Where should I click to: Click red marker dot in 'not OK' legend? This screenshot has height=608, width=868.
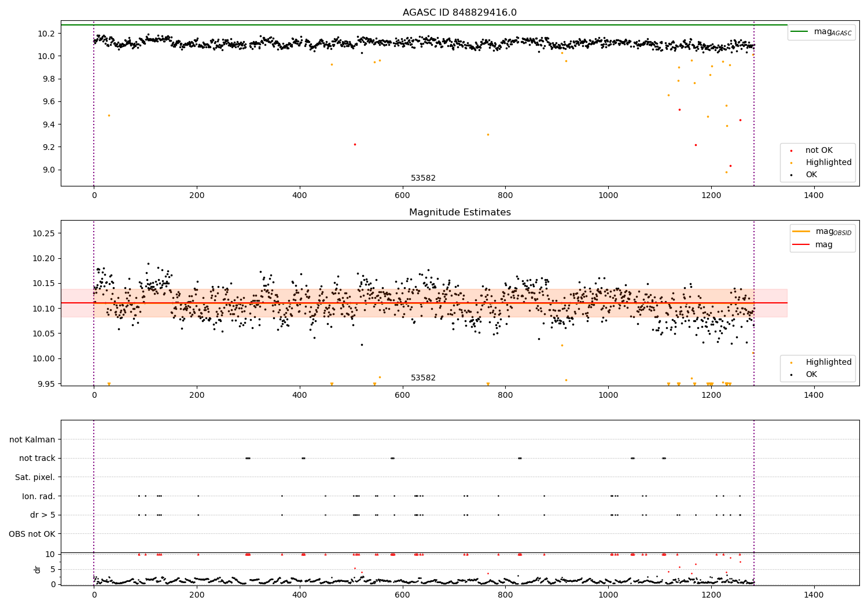coord(791,151)
